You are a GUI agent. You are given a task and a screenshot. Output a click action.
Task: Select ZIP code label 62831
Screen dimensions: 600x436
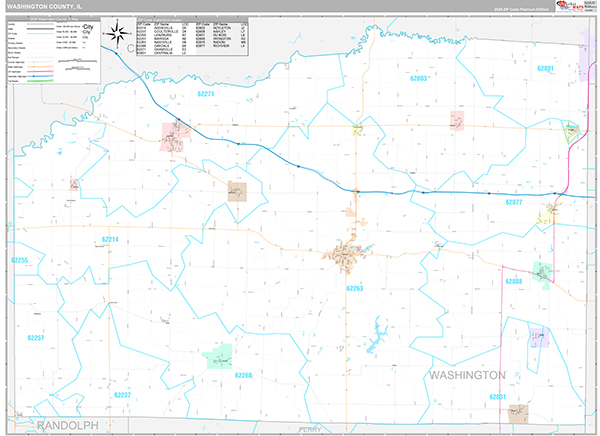(x=497, y=397)
